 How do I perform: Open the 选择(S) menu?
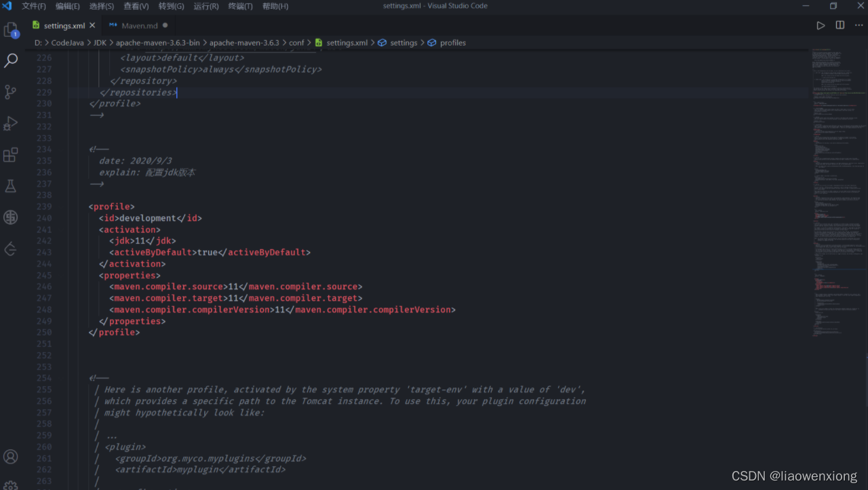click(x=102, y=6)
